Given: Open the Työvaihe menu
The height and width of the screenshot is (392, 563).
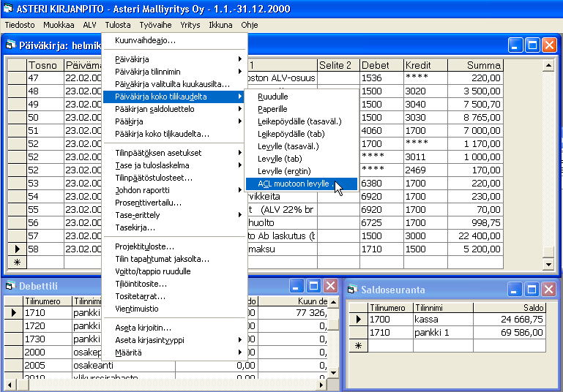Looking at the screenshot, I should point(155,25).
